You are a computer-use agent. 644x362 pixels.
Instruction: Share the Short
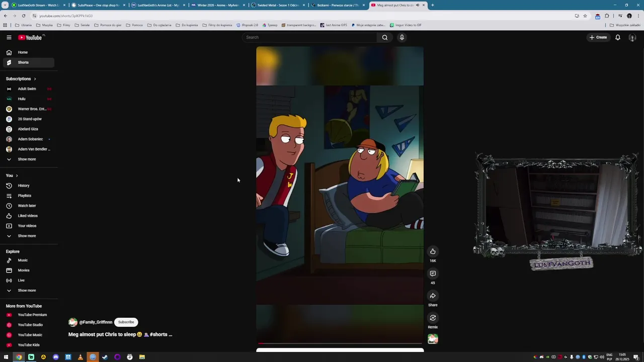(x=433, y=296)
